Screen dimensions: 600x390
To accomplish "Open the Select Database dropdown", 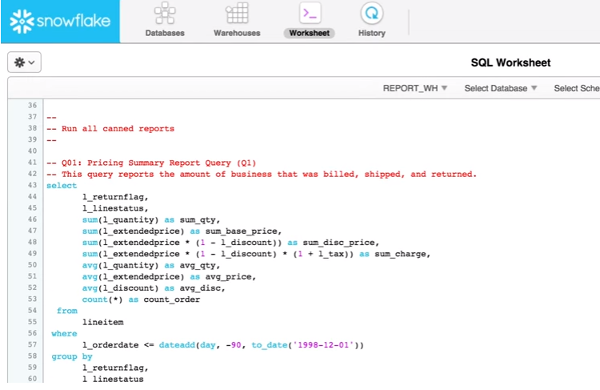I will pyautogui.click(x=501, y=88).
